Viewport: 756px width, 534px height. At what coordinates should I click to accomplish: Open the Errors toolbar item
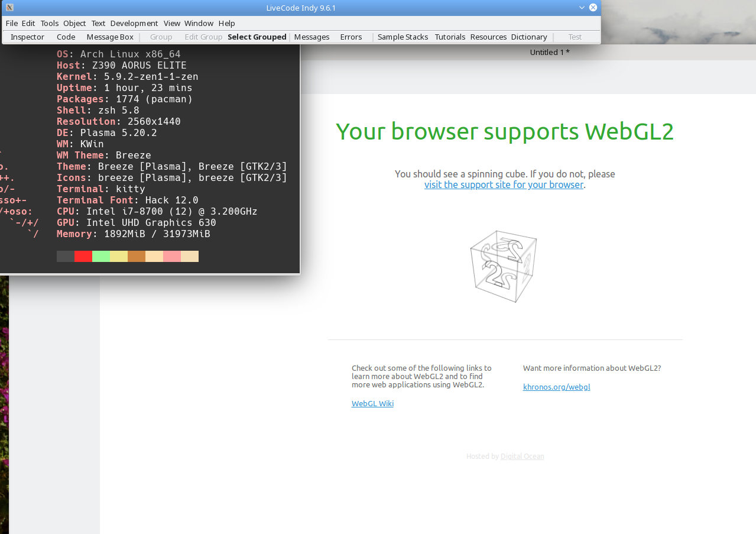pos(351,37)
